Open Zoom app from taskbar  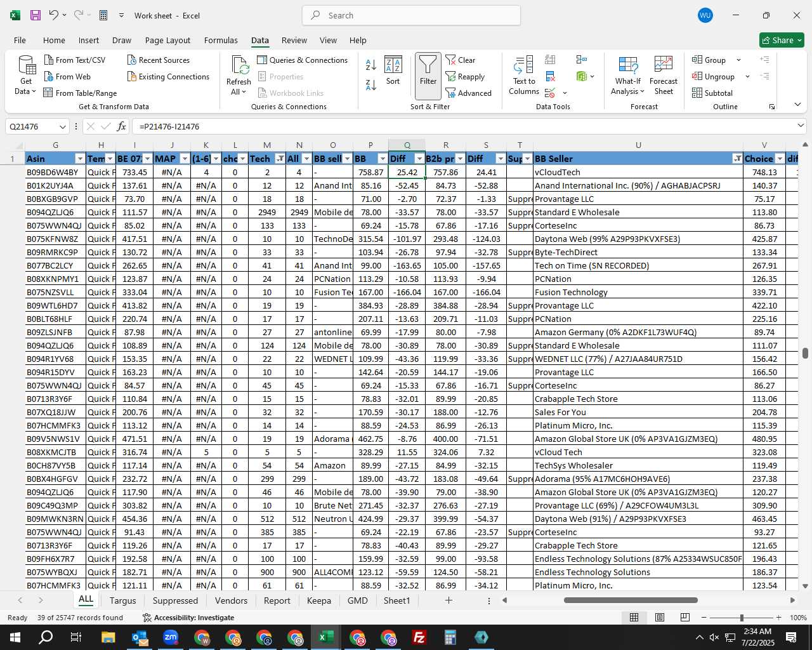[171, 637]
